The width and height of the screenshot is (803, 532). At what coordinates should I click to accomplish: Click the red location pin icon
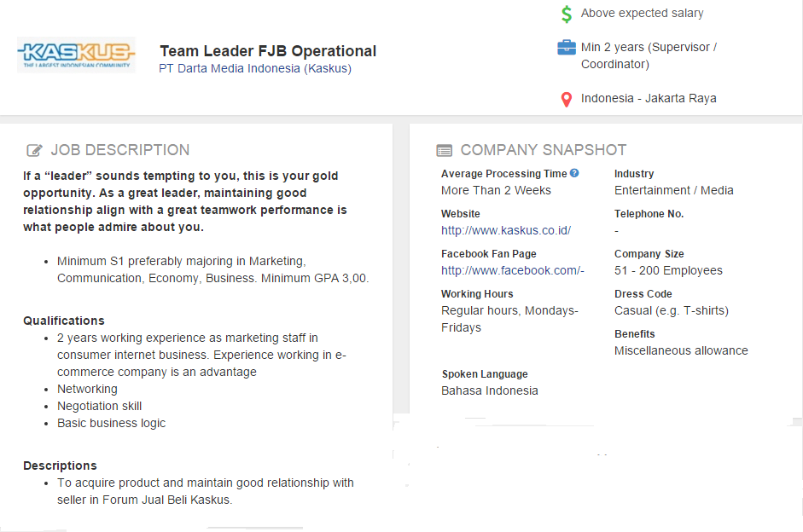pos(566,99)
